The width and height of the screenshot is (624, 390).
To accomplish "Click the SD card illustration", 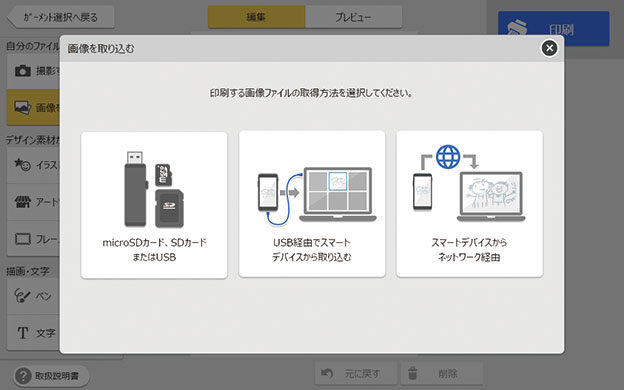I will [169, 209].
